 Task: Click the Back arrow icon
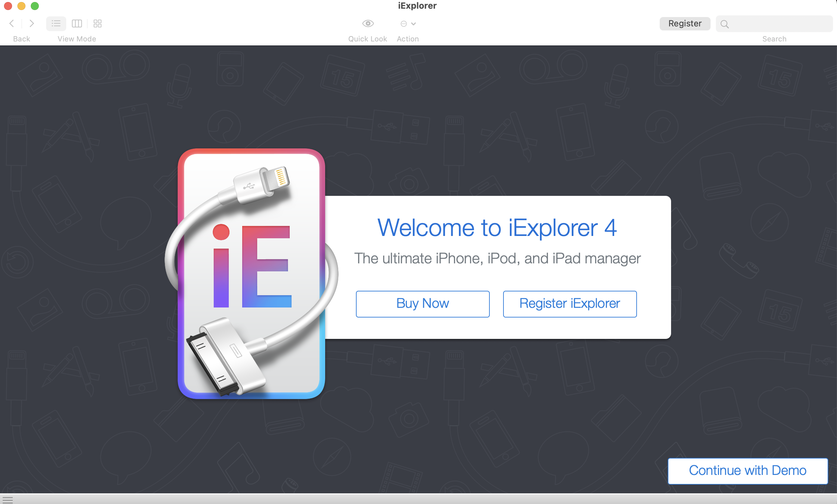tap(12, 23)
